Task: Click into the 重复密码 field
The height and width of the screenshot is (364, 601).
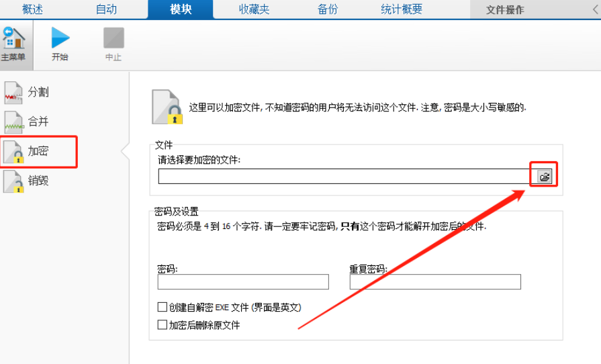Action: tap(435, 281)
